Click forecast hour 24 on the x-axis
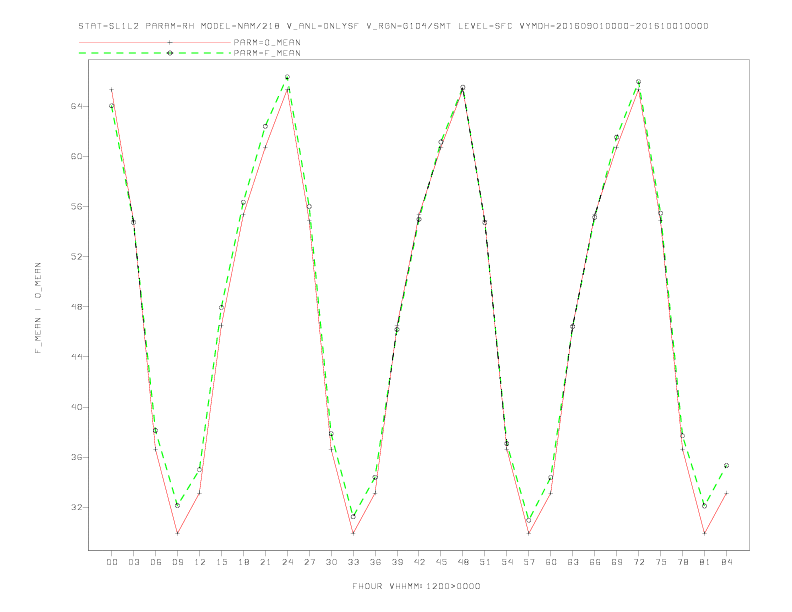The width and height of the screenshot is (792, 612). point(287,562)
